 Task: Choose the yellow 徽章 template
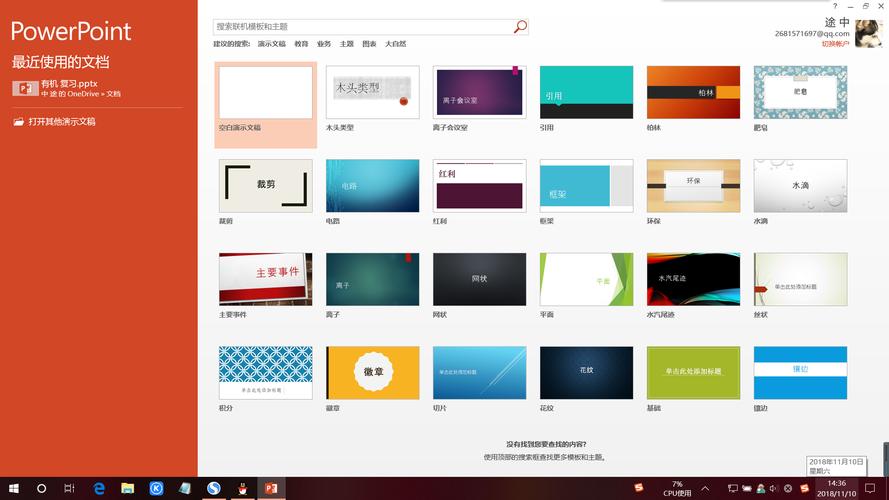pyautogui.click(x=372, y=373)
